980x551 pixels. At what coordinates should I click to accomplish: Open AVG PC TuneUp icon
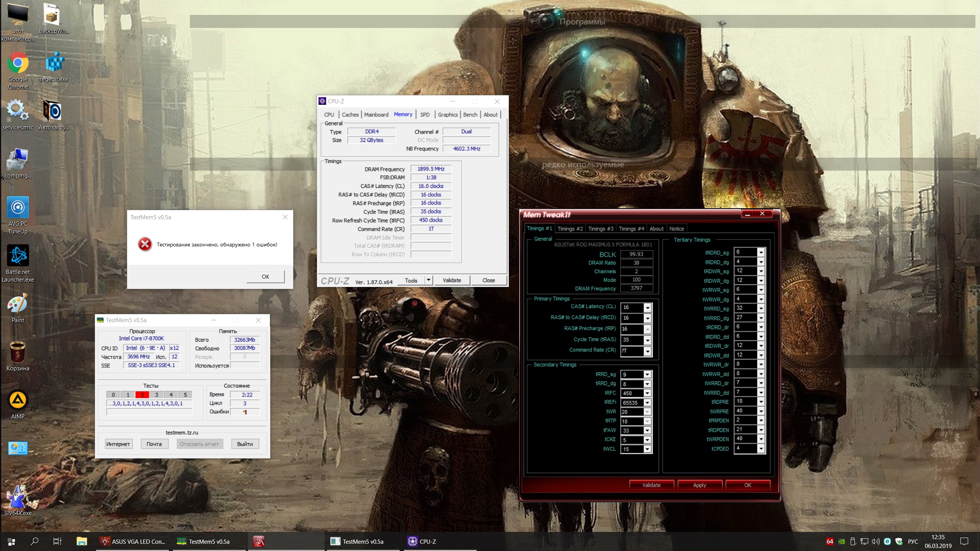coord(18,208)
